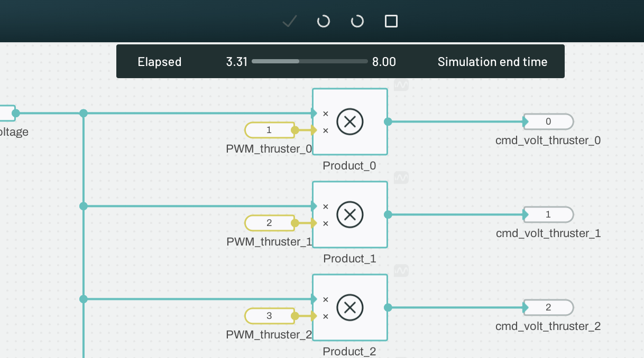Select the Product_0 multiplication block
The width and height of the screenshot is (644, 358).
coord(350,121)
